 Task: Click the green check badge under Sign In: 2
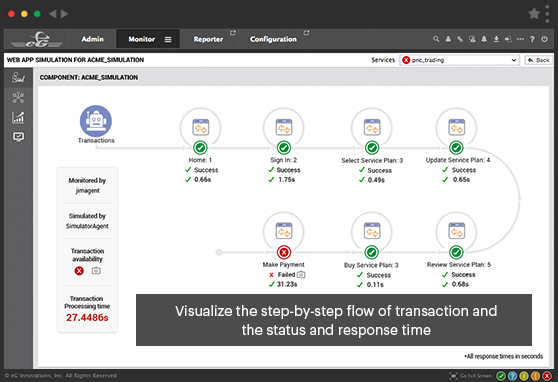pyautogui.click(x=284, y=147)
